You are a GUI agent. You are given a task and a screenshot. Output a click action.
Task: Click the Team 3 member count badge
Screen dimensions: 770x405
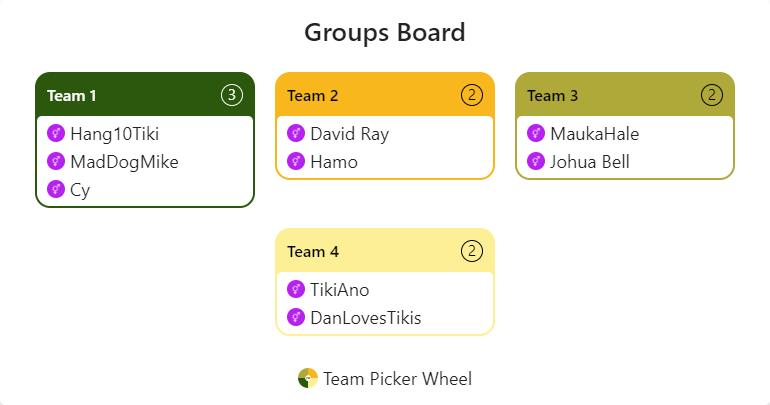coord(711,95)
